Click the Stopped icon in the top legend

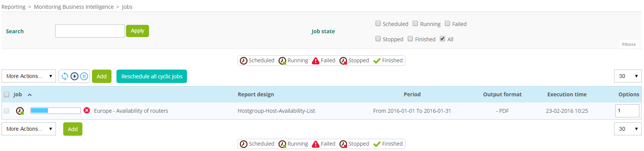point(343,61)
